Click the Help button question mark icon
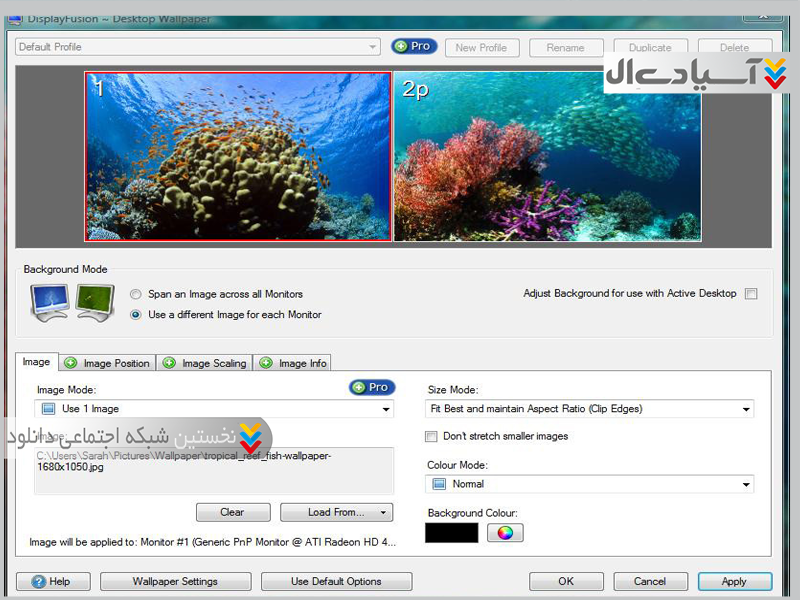The height and width of the screenshot is (600, 800). 38,582
